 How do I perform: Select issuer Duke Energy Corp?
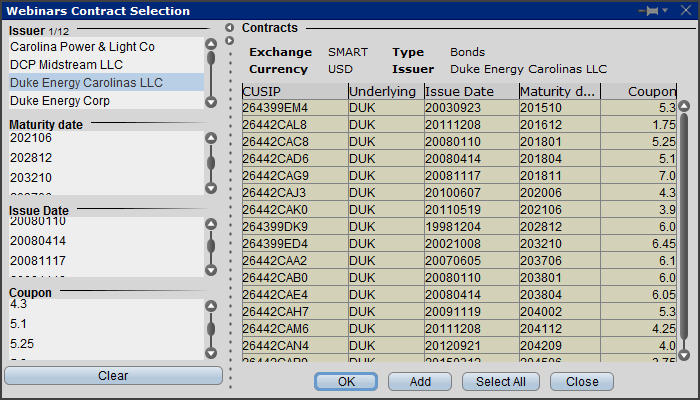coord(106,100)
